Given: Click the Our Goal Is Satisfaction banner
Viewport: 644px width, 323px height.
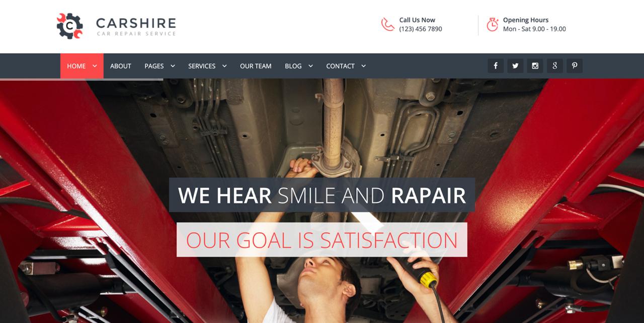Looking at the screenshot, I should click(322, 240).
